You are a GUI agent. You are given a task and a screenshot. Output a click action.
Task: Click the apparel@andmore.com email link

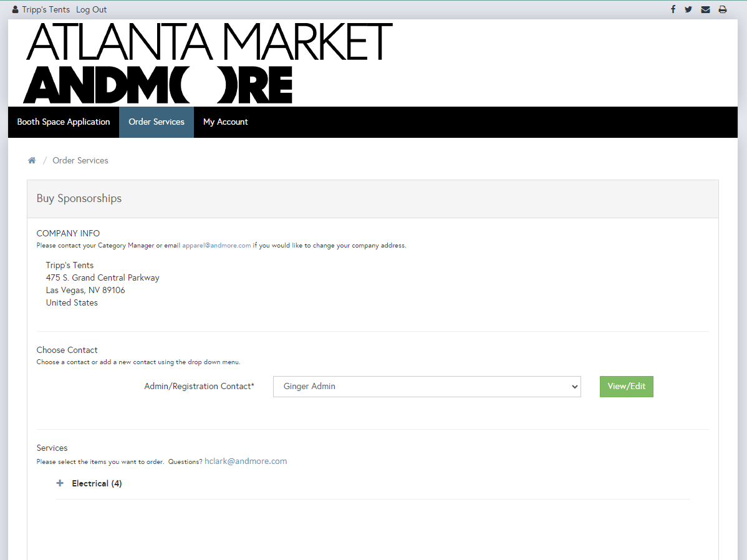click(216, 246)
